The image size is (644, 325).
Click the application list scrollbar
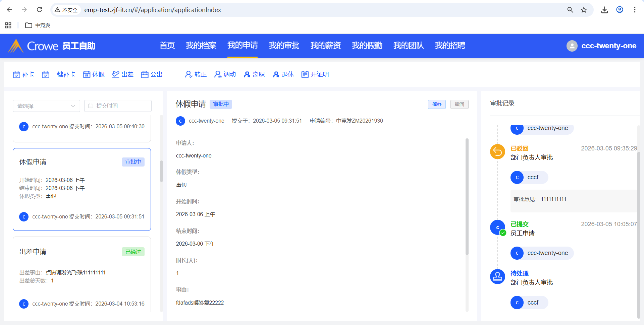click(161, 171)
